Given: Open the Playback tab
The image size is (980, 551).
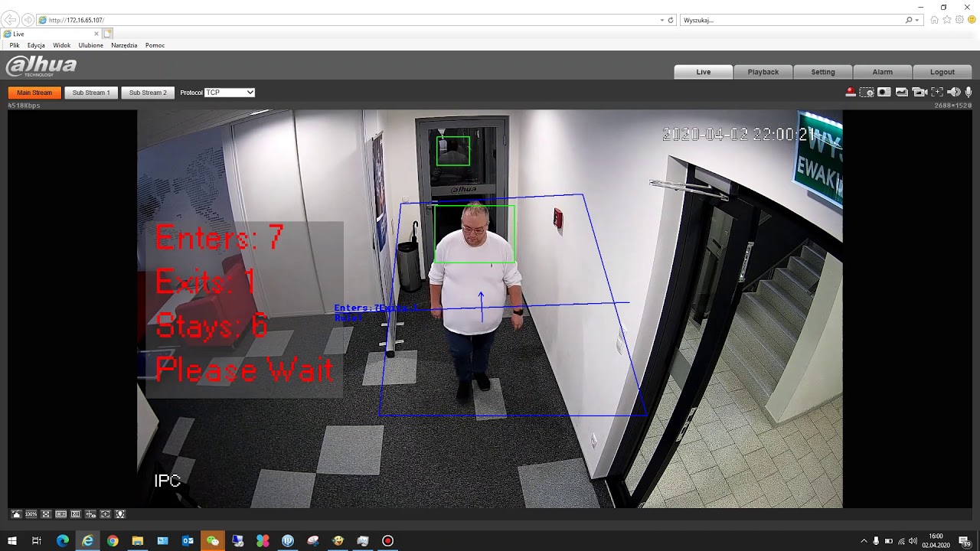Looking at the screenshot, I should click(763, 72).
